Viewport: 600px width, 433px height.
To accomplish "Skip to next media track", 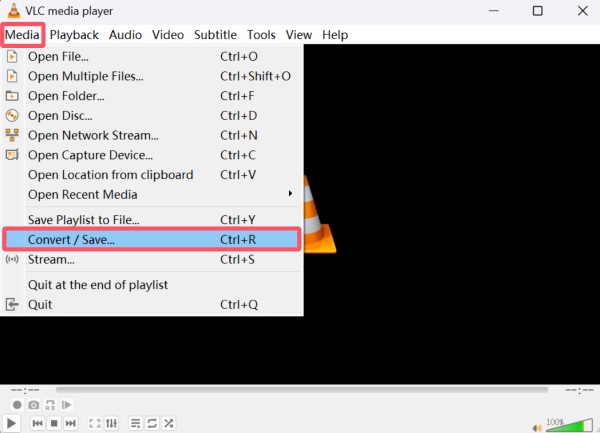I will 71,424.
